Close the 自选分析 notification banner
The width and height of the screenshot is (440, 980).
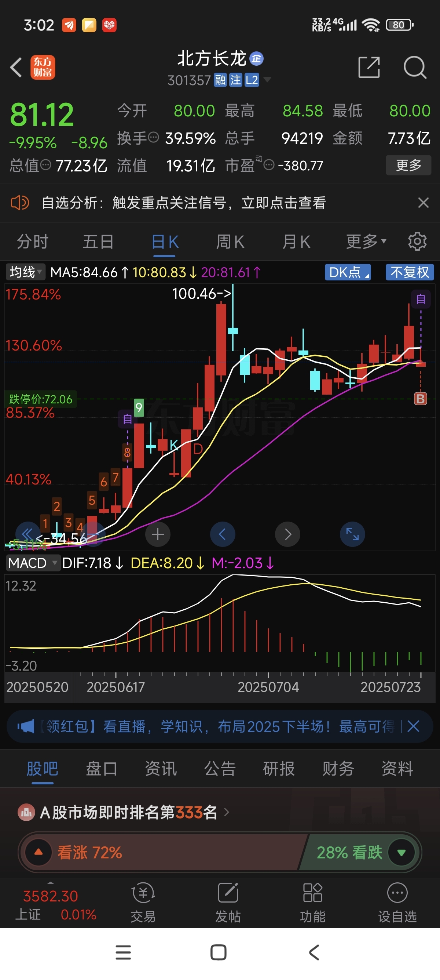(423, 202)
